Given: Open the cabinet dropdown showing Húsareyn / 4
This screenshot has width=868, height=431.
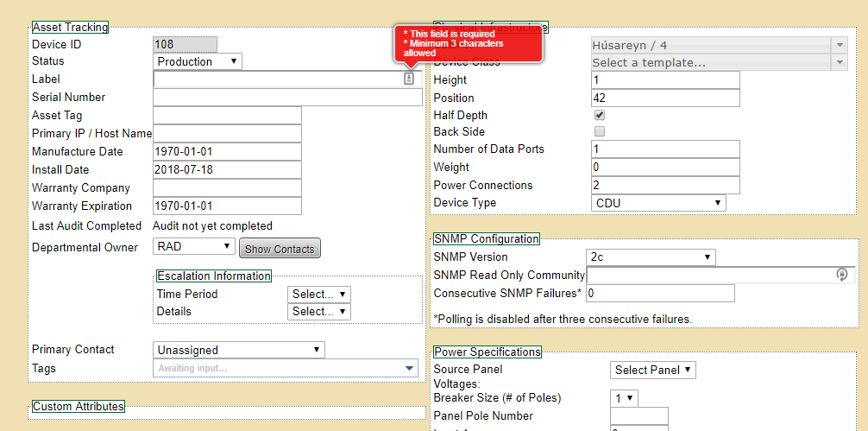Looking at the screenshot, I should point(719,46).
